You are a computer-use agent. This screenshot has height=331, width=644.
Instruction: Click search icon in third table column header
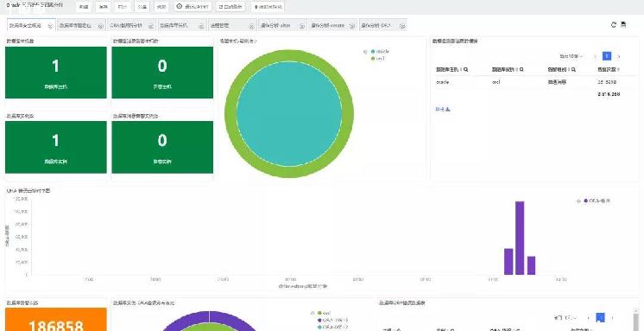tap(573, 70)
